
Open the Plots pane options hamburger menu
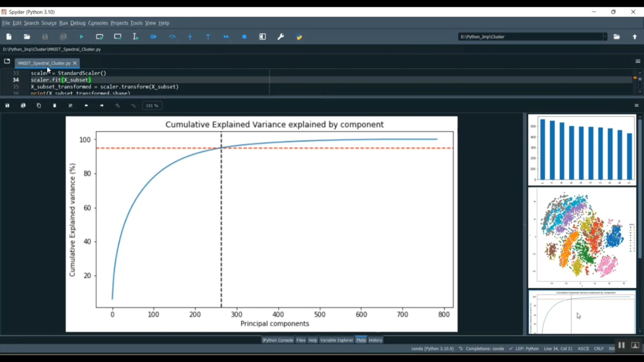click(x=636, y=106)
